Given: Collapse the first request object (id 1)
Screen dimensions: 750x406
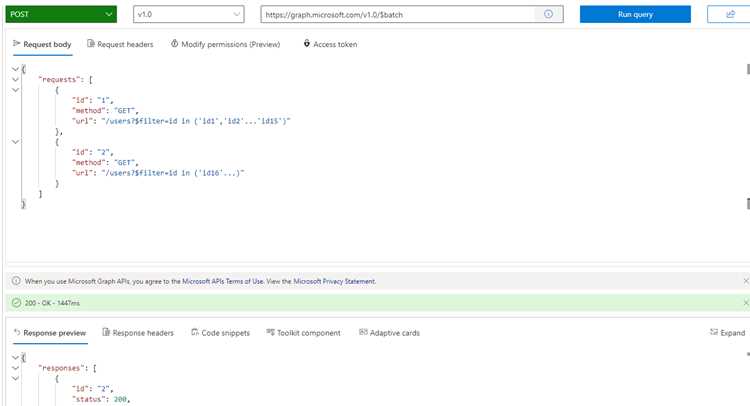Looking at the screenshot, I should point(15,90).
